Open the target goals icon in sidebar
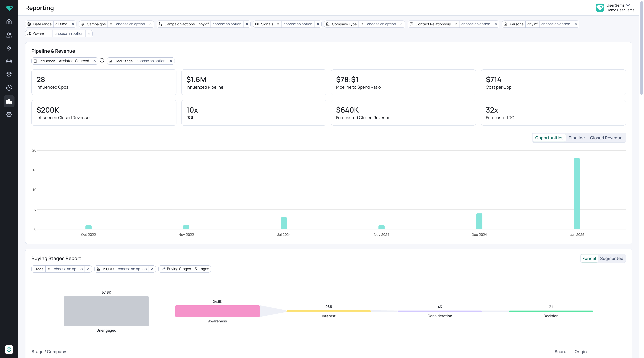The image size is (644, 358). (x=9, y=88)
